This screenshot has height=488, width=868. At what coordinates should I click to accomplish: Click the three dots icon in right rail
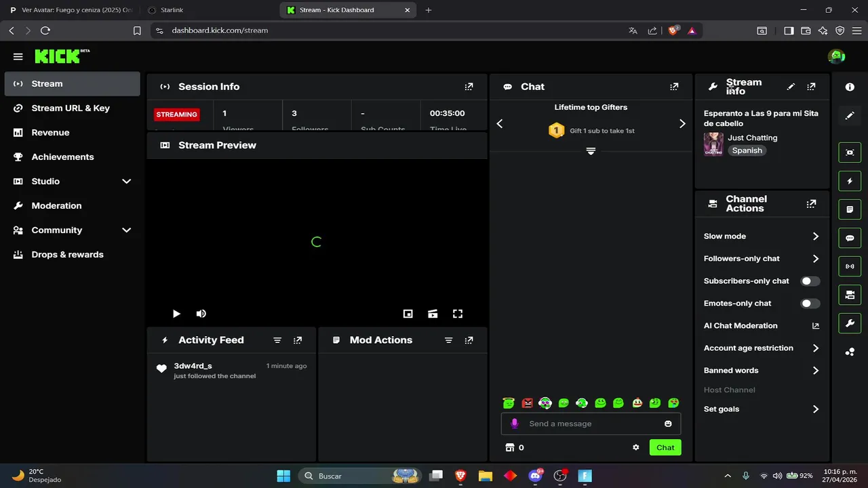tap(850, 352)
